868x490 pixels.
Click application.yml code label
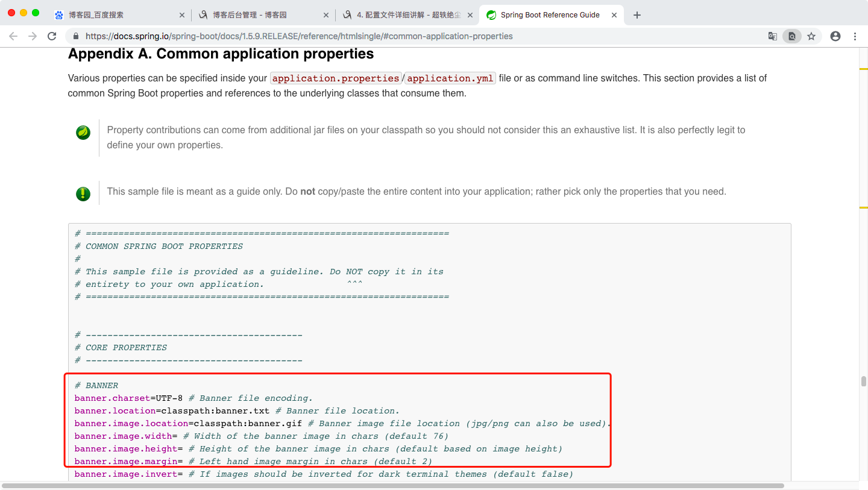coord(450,78)
